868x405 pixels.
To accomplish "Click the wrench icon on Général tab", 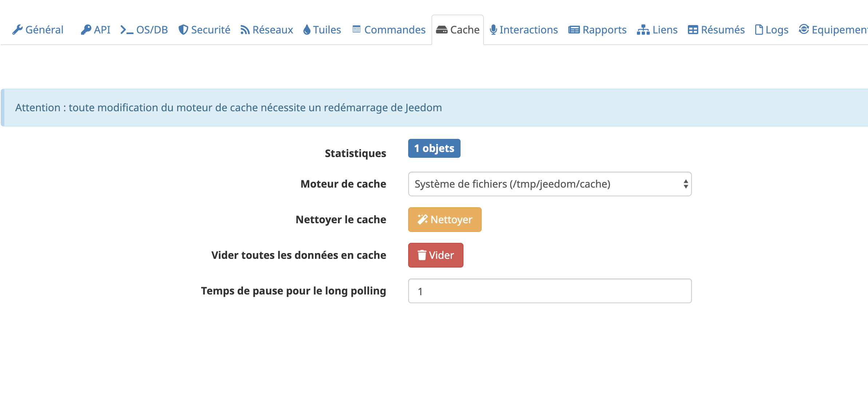I will [17, 30].
